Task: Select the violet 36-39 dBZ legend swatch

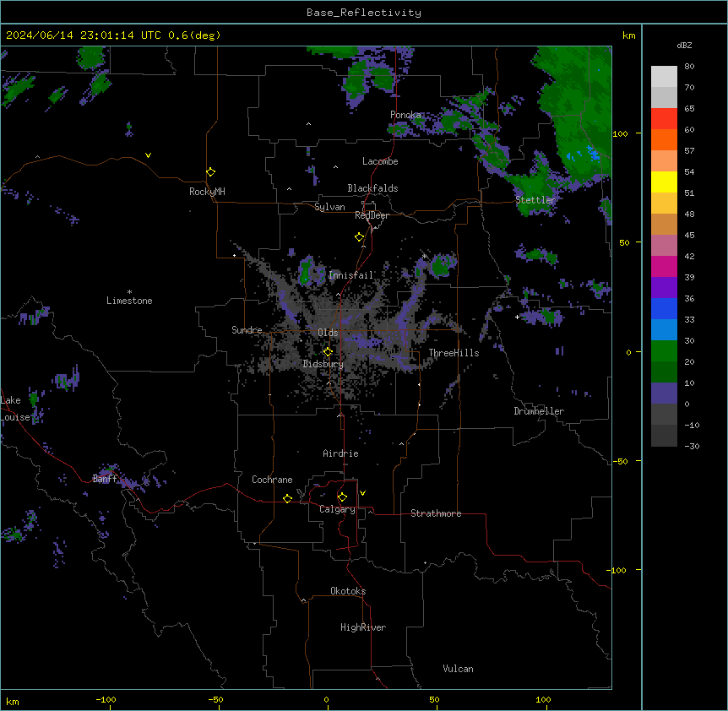Action: pos(664,288)
